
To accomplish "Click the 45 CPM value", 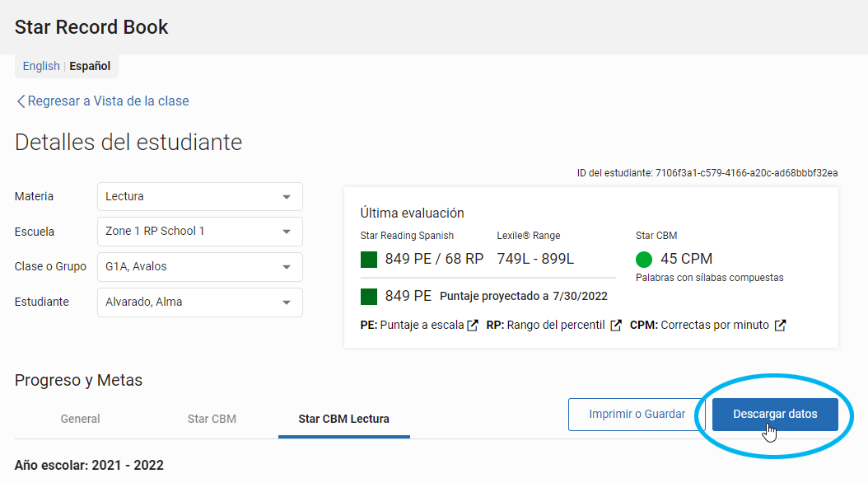I will tap(687, 260).
